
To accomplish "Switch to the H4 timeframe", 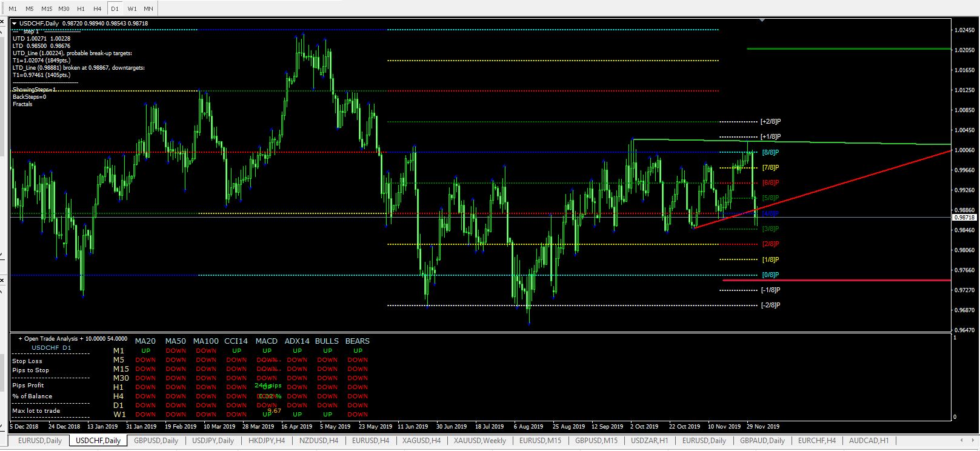I will 98,8.
